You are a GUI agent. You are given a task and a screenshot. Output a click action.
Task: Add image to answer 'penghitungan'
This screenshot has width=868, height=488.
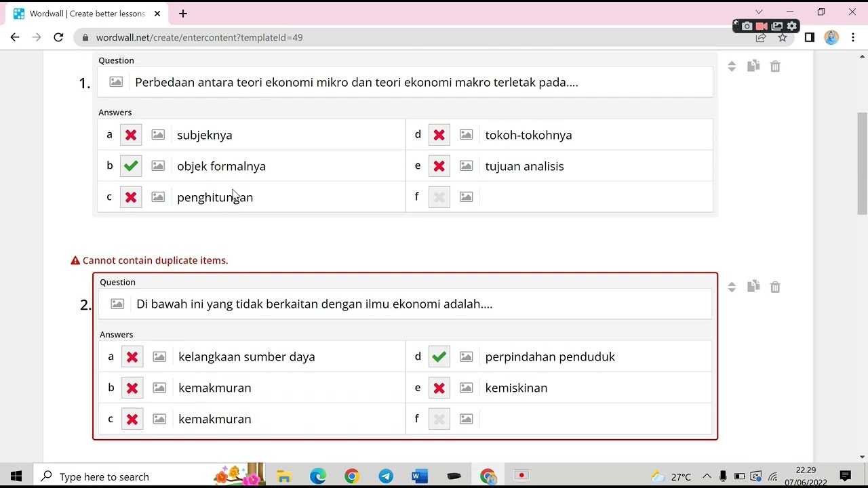click(158, 197)
